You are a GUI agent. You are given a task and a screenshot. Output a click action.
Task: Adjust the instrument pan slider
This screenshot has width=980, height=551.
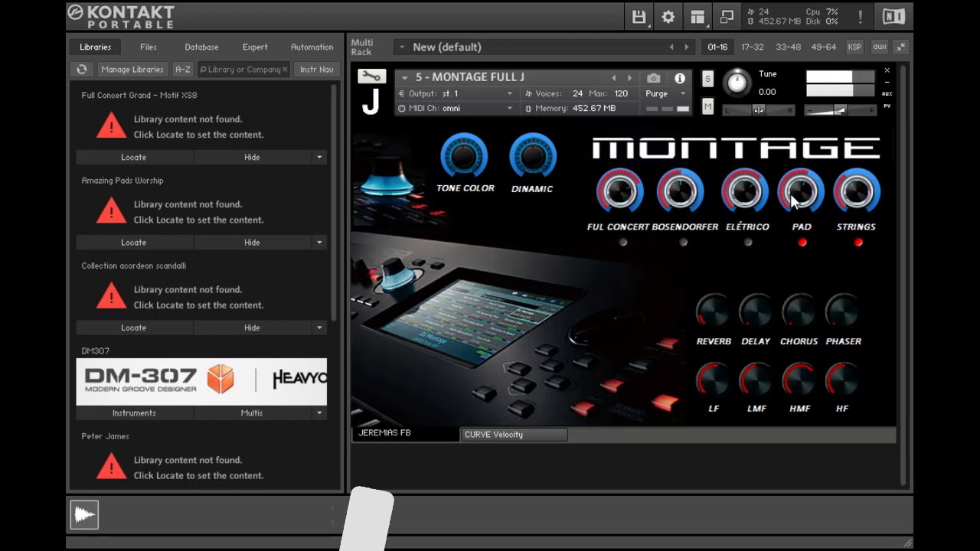[x=758, y=110]
